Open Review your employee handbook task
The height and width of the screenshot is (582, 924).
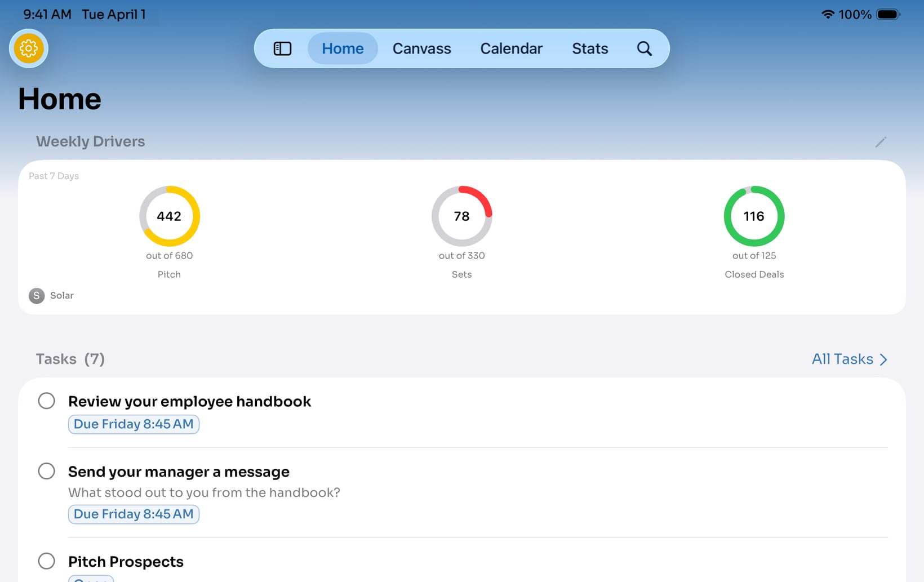[189, 401]
